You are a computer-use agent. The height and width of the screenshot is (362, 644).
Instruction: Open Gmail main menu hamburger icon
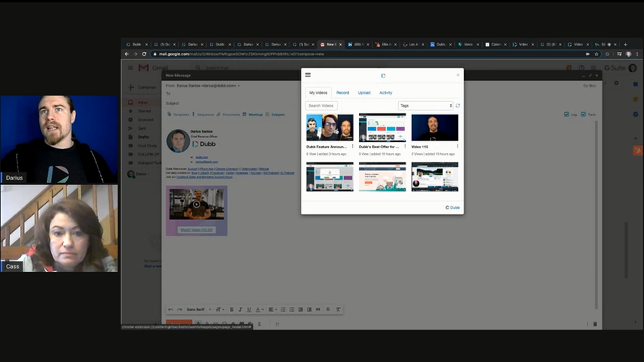pyautogui.click(x=130, y=68)
